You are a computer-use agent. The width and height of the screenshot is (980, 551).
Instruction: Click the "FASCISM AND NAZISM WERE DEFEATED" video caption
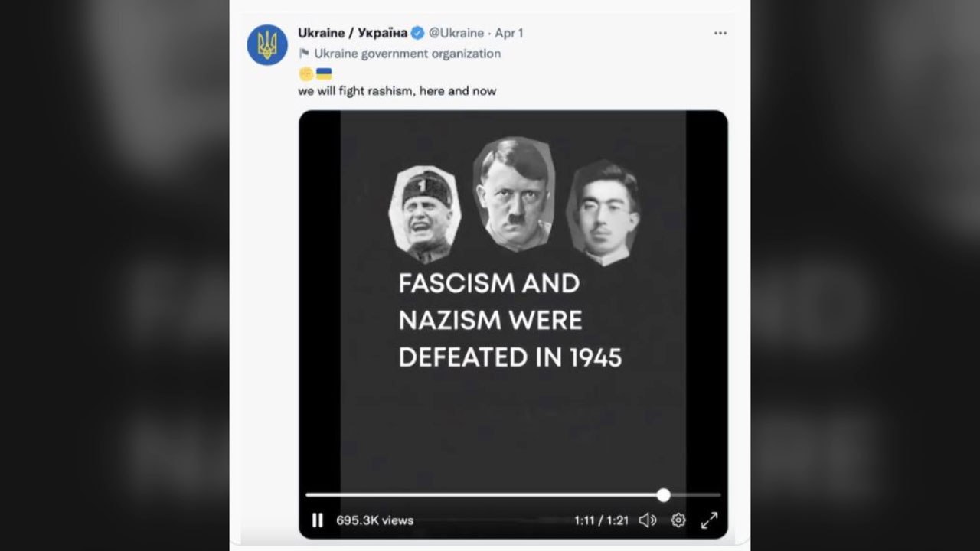coord(510,320)
